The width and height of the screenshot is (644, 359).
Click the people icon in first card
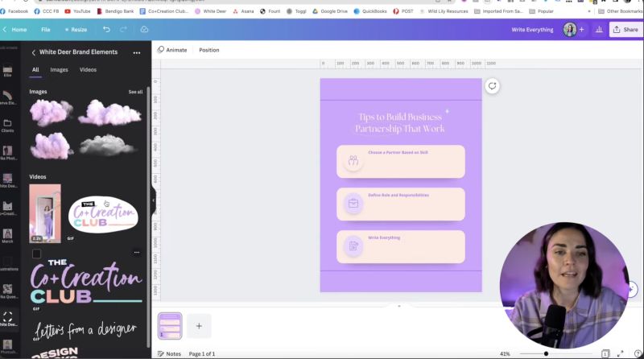click(353, 161)
